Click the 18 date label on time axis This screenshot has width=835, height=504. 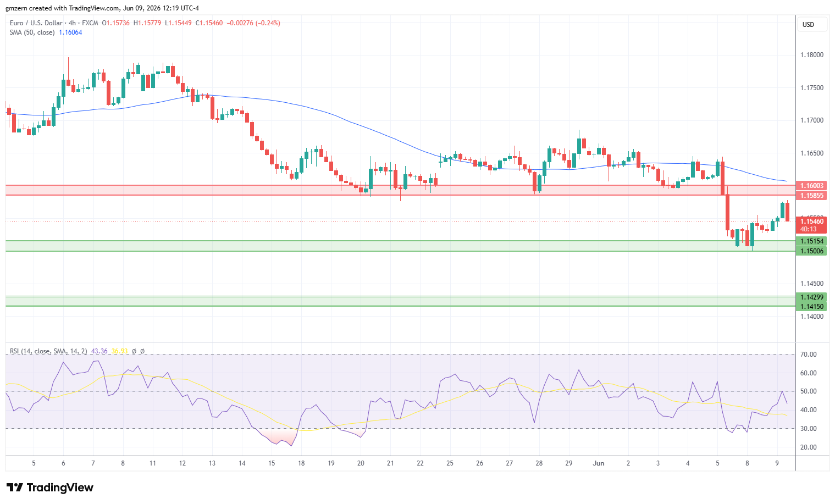(x=301, y=463)
